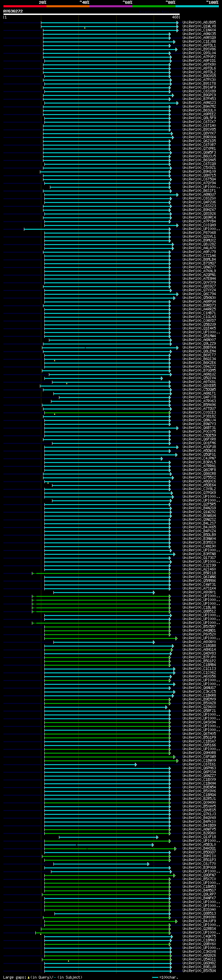Screen dimensions: 222x980
Task: Open hit label UniRef100_C1N4X4
Action: (x=199, y=30)
